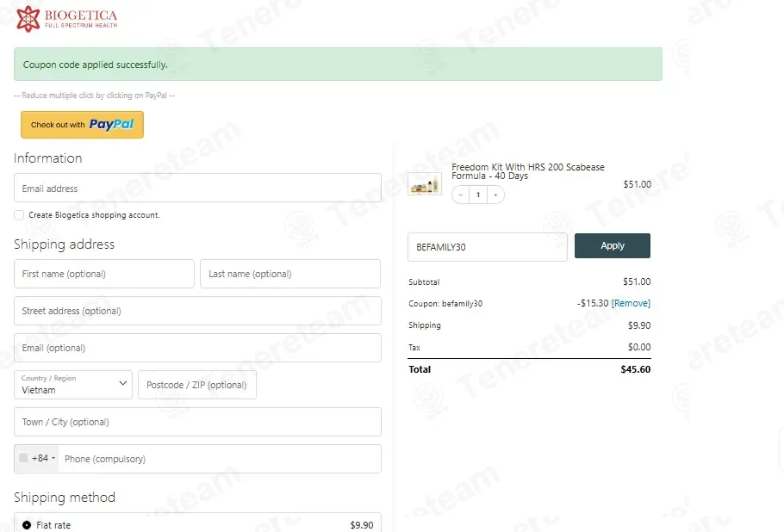Click the Shipping address heading

pyautogui.click(x=64, y=244)
